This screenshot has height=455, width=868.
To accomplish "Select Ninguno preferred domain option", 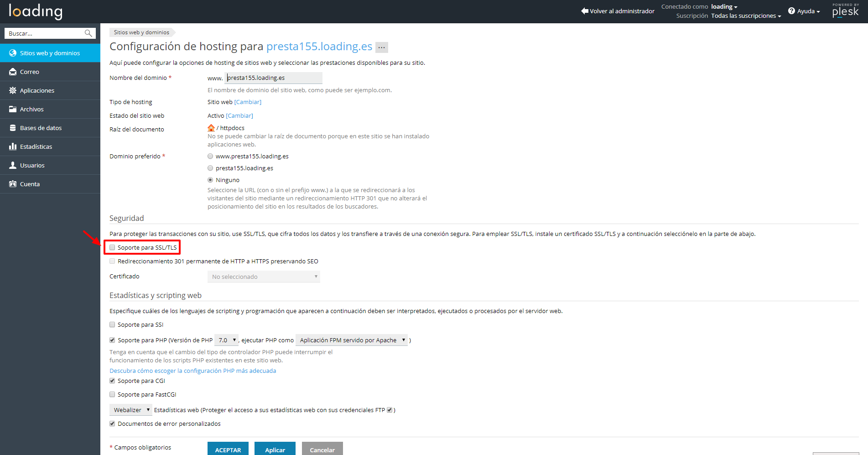I will click(x=210, y=180).
